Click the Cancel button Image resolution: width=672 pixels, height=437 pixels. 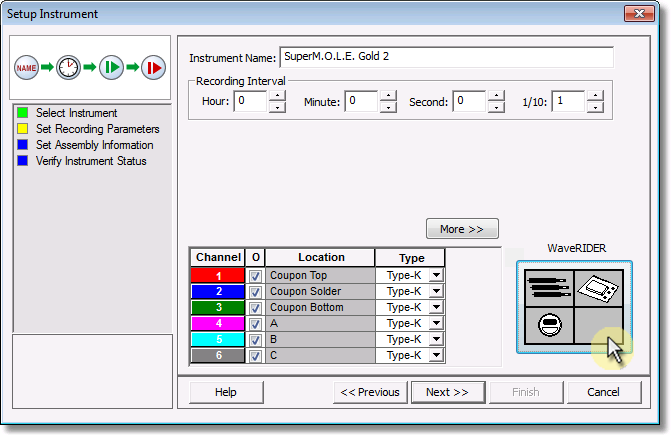(x=604, y=392)
